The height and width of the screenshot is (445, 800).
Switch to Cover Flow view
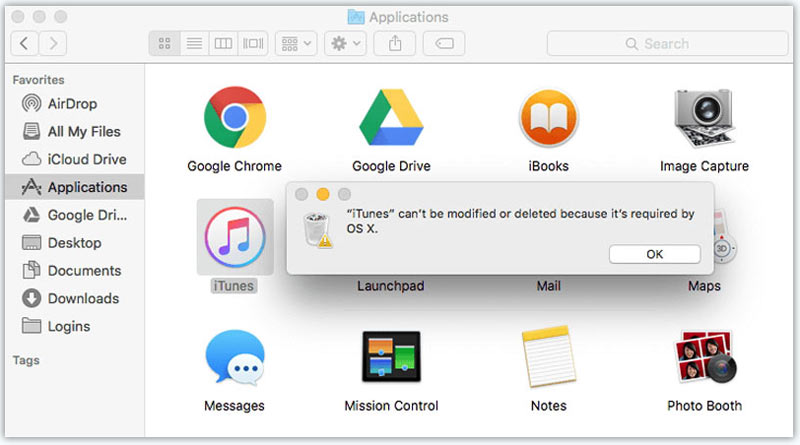[x=253, y=43]
